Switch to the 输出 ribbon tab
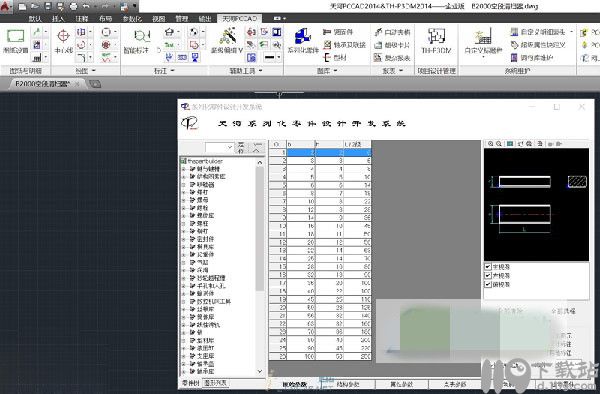 coord(205,18)
